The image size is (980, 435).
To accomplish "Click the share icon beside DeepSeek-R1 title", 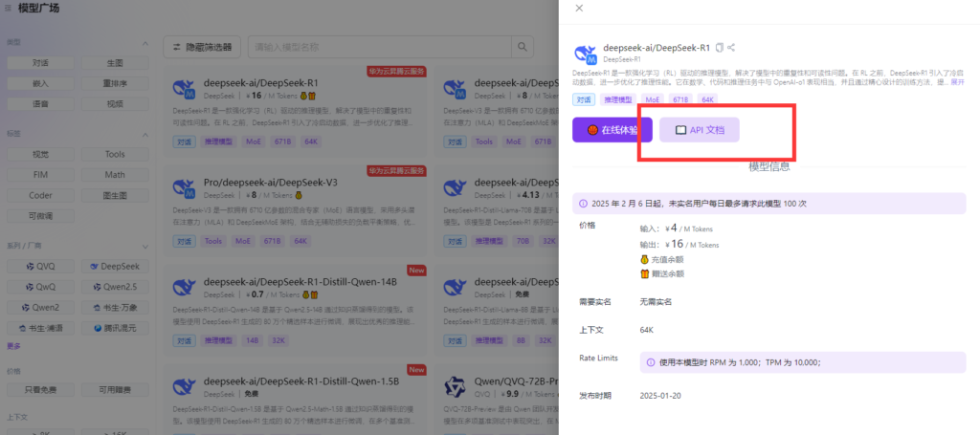I will tap(731, 48).
